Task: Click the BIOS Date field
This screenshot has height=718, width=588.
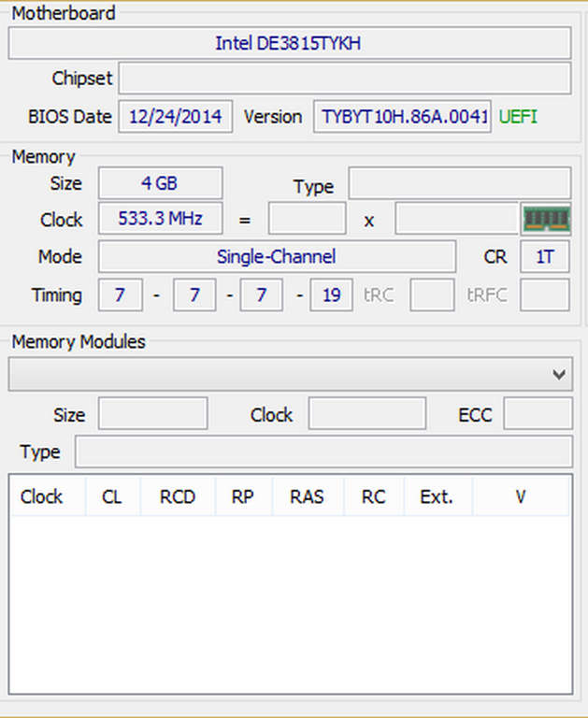Action: point(175,117)
